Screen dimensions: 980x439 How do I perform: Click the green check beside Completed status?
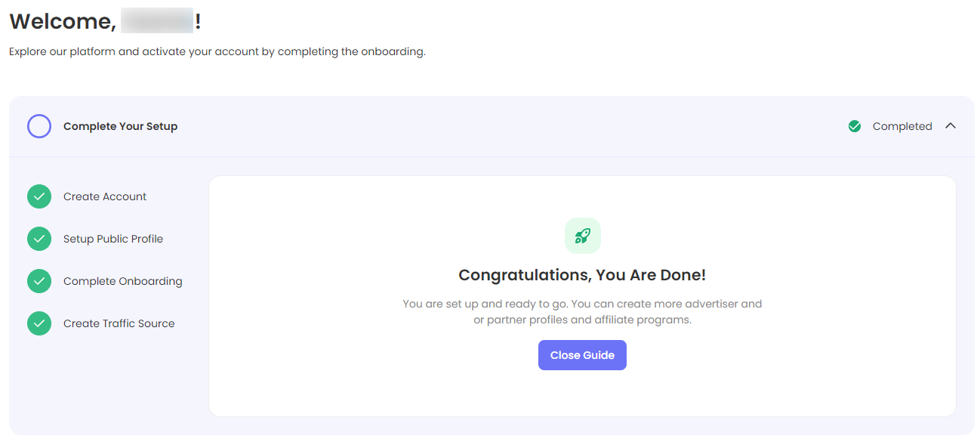(855, 126)
